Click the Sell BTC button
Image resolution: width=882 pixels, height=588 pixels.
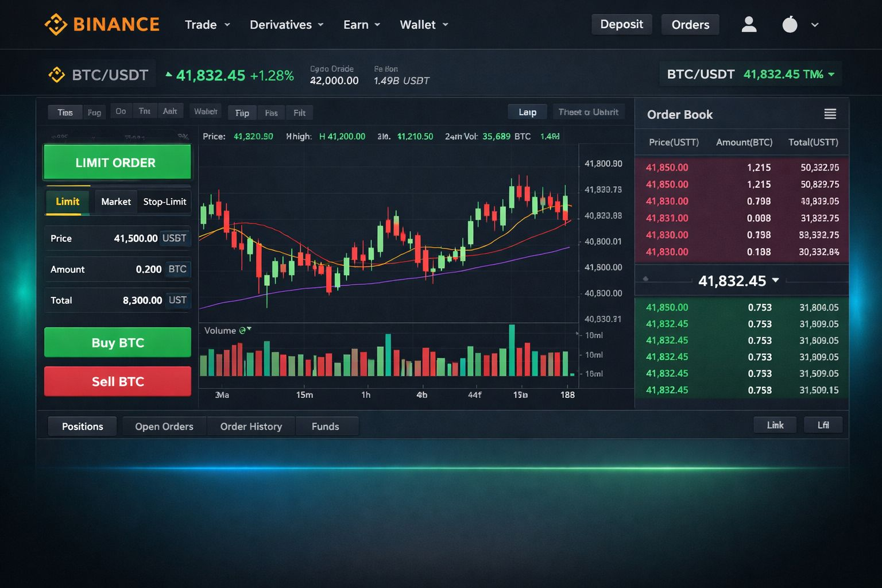point(118,381)
